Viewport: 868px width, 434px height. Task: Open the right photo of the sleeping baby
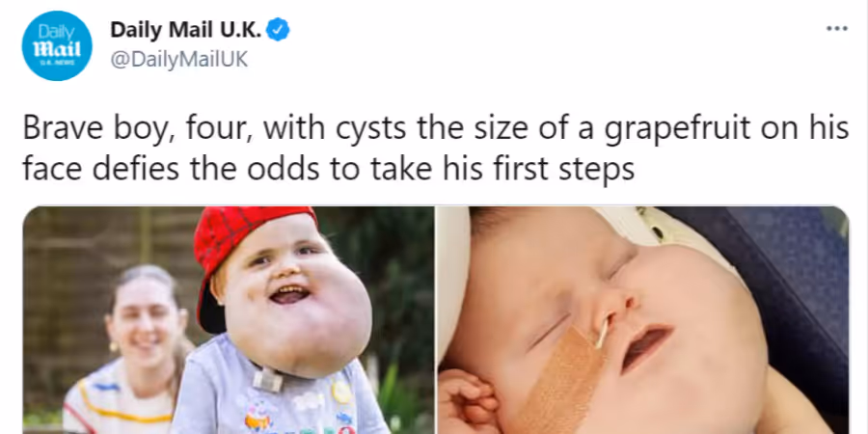(x=642, y=320)
